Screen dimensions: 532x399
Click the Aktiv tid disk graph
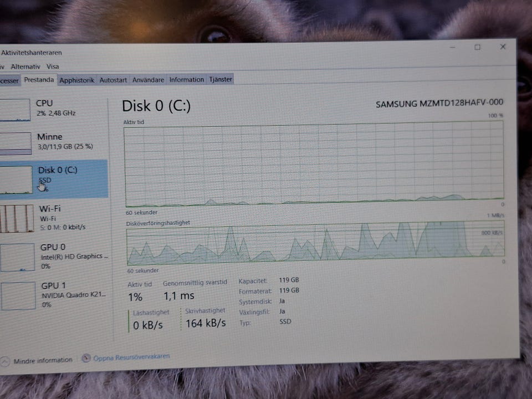[314, 164]
